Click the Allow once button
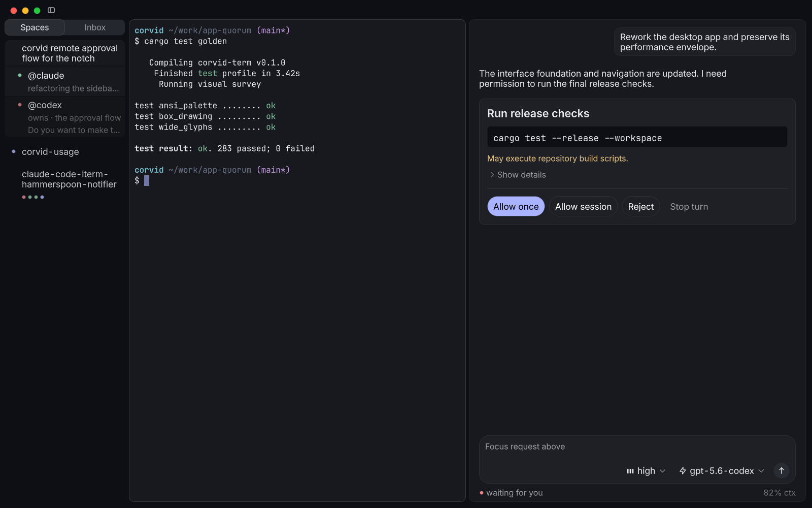The width and height of the screenshot is (812, 508). (x=516, y=207)
